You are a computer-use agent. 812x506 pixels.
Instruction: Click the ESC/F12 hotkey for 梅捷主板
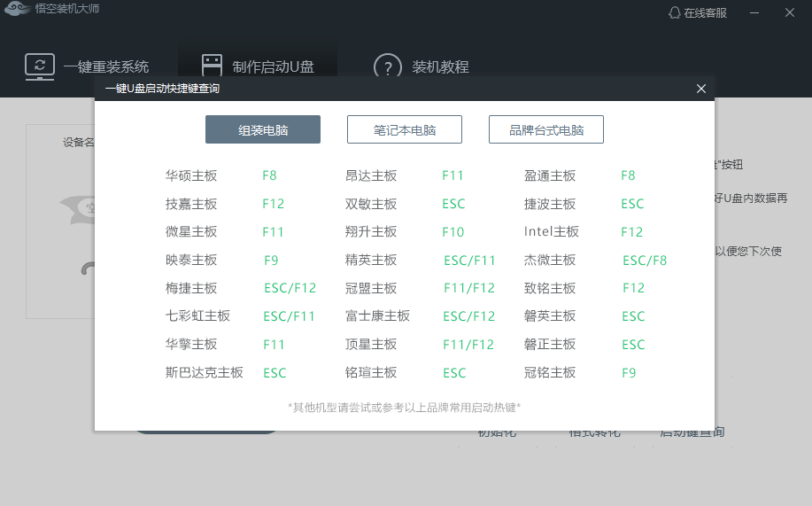[x=290, y=288]
